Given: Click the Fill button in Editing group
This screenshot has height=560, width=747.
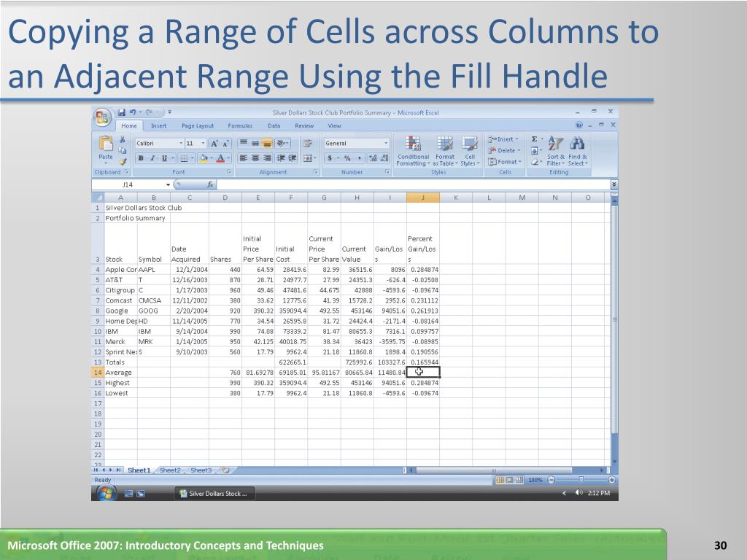Looking at the screenshot, I should tap(536, 150).
